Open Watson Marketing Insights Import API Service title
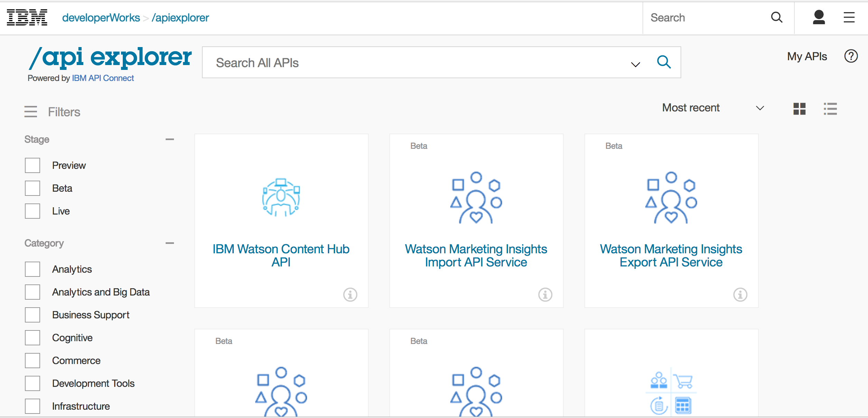 tap(476, 255)
